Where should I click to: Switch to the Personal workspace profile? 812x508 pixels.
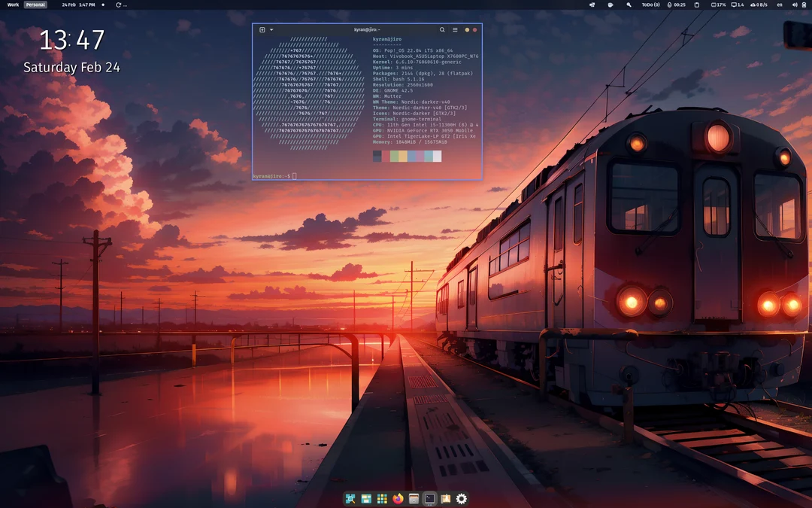(x=35, y=5)
